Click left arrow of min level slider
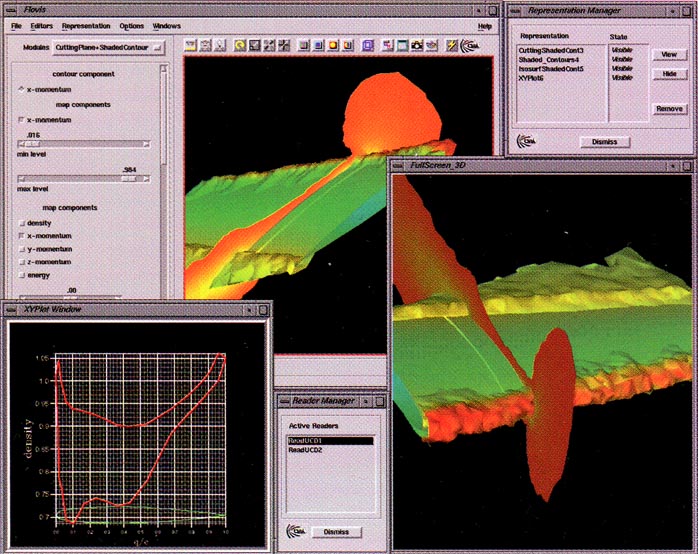Screen dimensions: 698x554 pos(21,144)
